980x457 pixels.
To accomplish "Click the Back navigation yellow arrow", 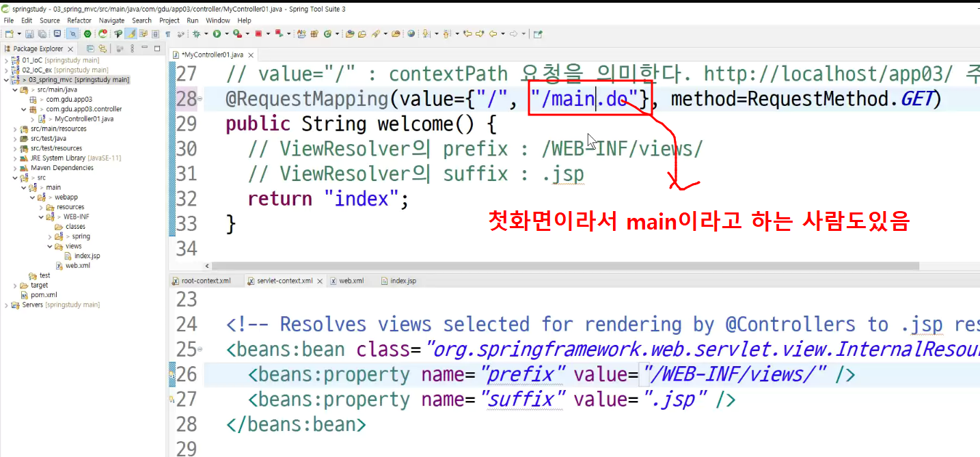I will [493, 33].
